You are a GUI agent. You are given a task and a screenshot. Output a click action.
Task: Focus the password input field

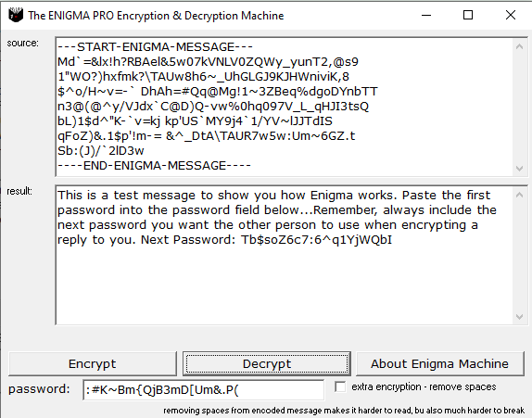tap(204, 390)
